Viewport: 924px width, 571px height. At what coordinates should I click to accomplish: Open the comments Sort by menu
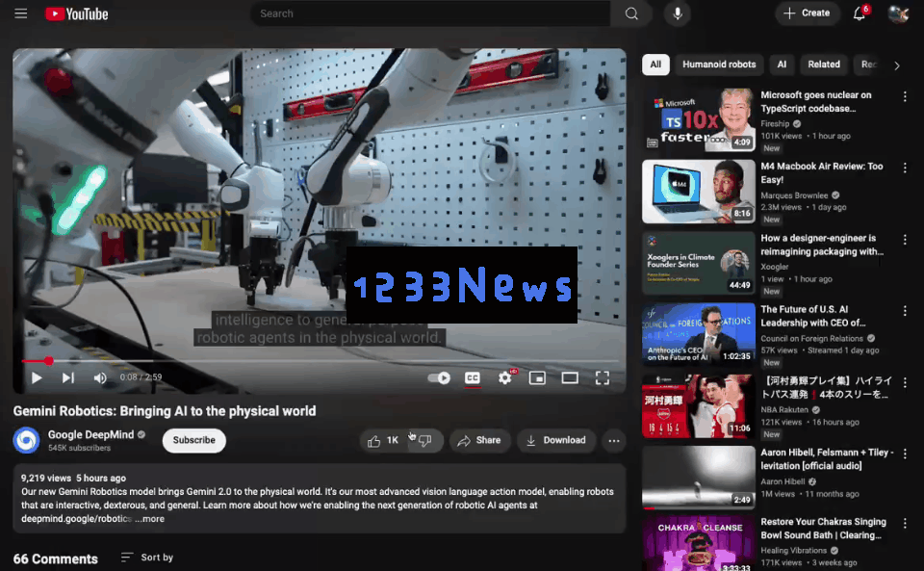click(x=147, y=558)
